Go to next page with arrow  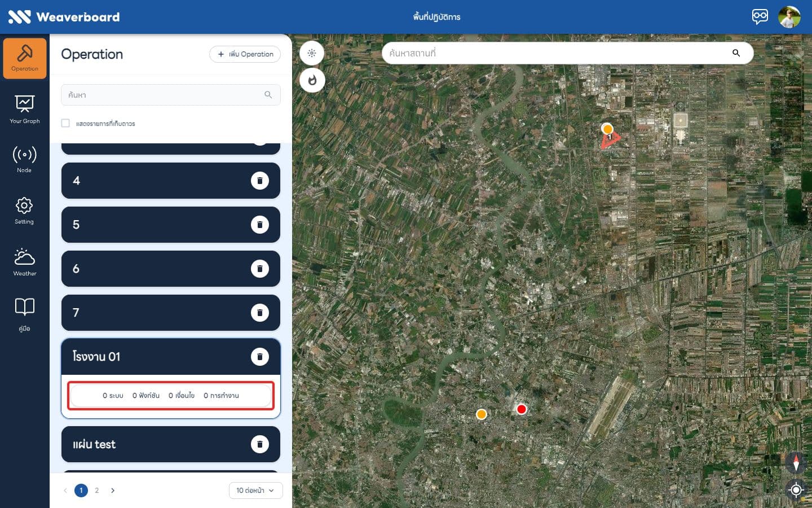pos(113,491)
